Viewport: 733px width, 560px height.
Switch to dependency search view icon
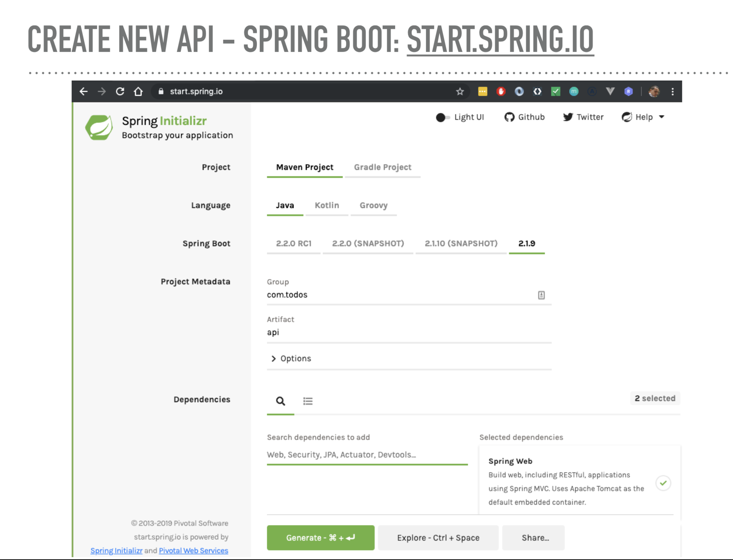(281, 401)
